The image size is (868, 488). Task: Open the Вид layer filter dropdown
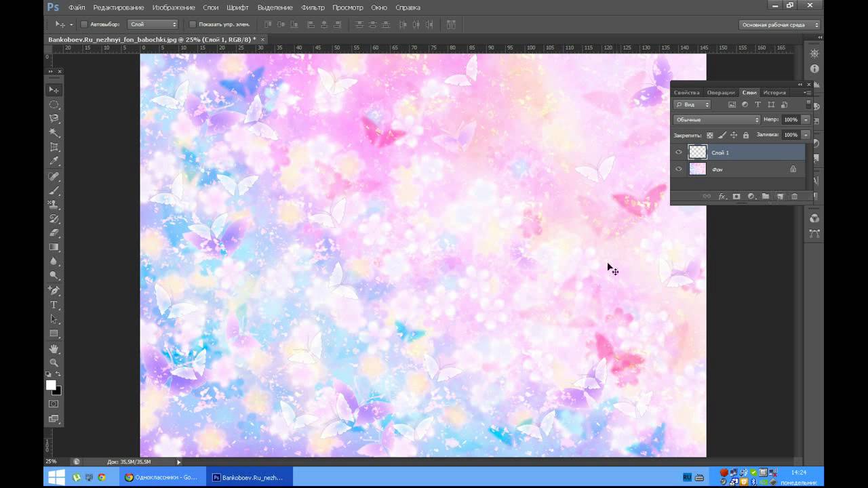point(692,104)
